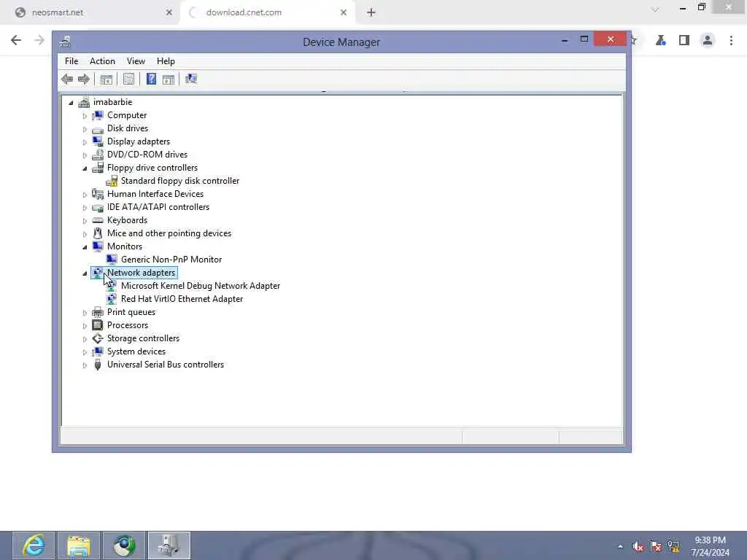
Task: Open File Explorer from the taskbar
Action: pos(79,545)
